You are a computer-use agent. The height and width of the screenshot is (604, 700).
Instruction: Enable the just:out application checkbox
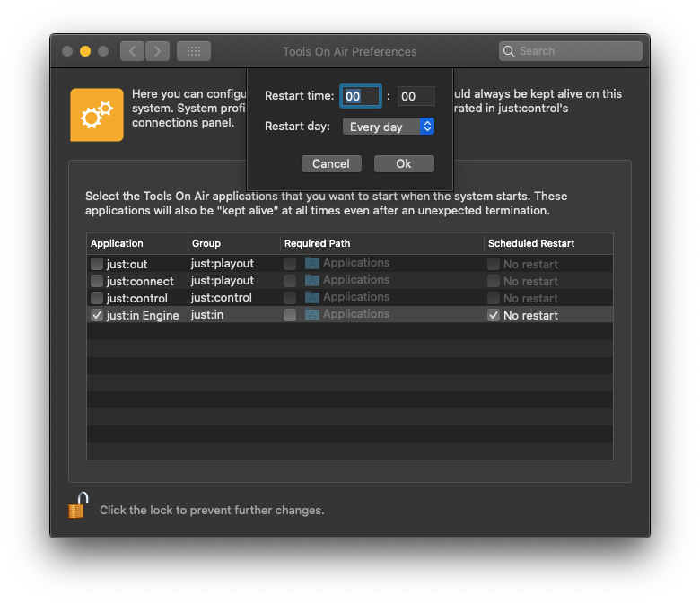click(x=97, y=264)
